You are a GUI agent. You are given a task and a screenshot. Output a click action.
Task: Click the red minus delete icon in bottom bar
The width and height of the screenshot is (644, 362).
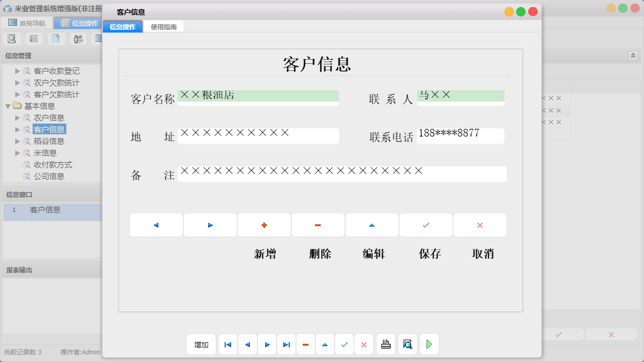[x=306, y=344]
